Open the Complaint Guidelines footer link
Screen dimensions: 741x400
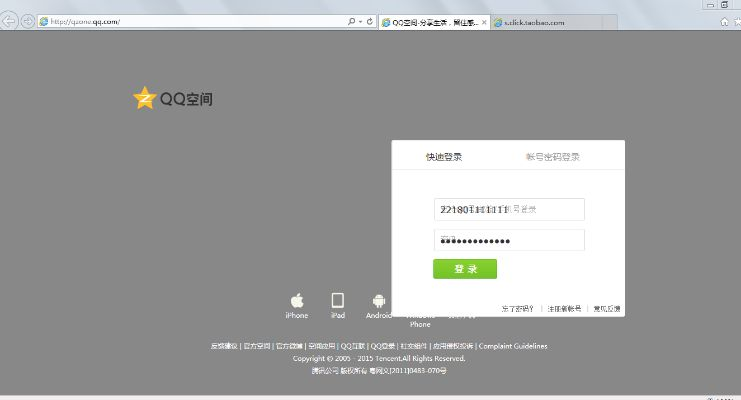click(513, 346)
